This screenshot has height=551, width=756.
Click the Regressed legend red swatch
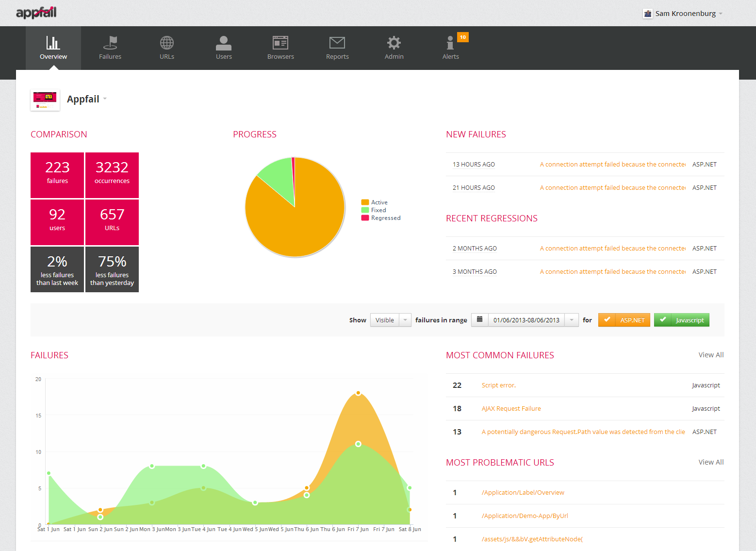point(365,217)
